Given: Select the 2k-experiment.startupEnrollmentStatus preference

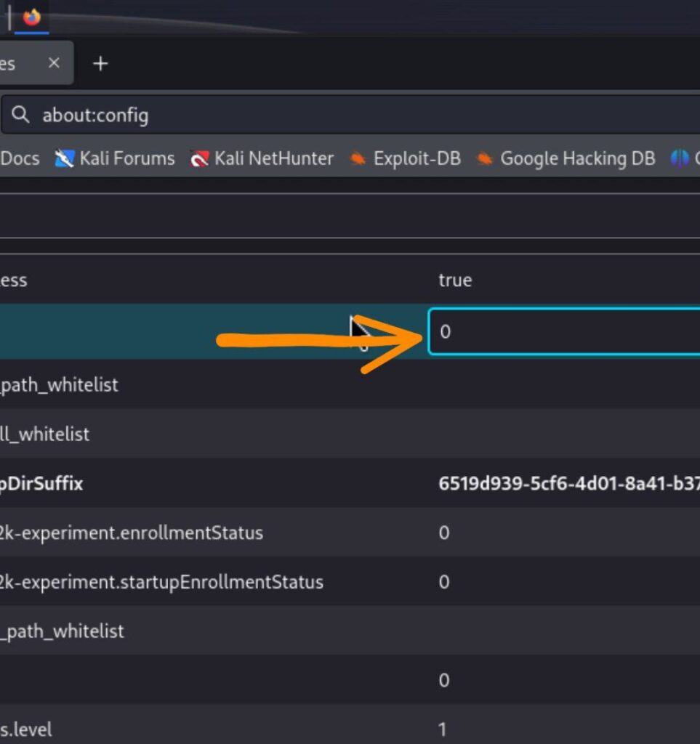Looking at the screenshot, I should coord(161,582).
